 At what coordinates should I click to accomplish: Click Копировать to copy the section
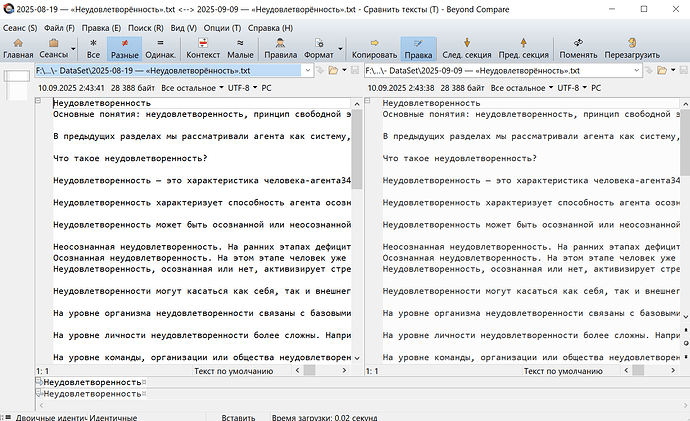(x=375, y=48)
